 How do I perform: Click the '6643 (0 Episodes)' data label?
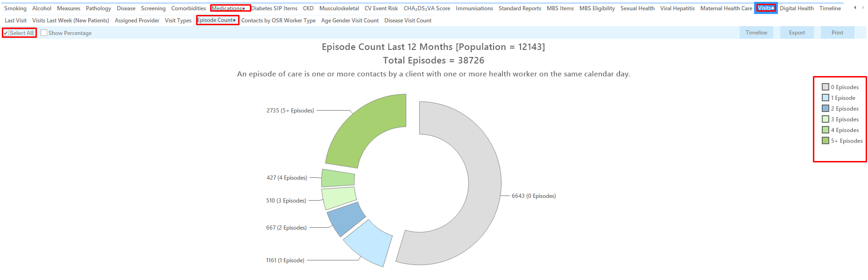(x=534, y=196)
